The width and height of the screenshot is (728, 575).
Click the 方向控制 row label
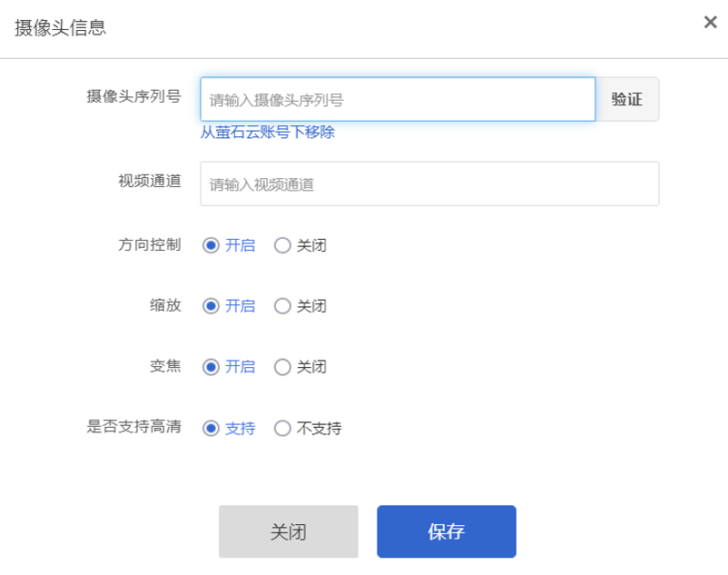point(150,244)
